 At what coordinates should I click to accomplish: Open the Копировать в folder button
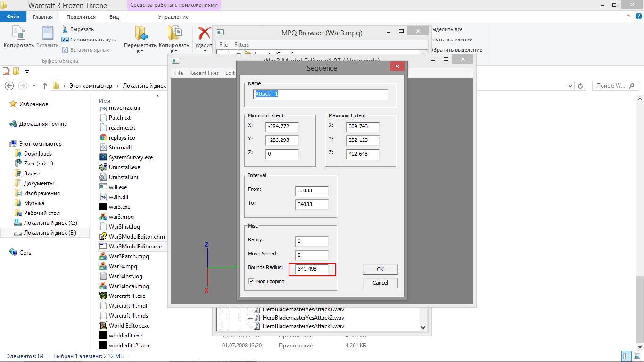pyautogui.click(x=174, y=40)
